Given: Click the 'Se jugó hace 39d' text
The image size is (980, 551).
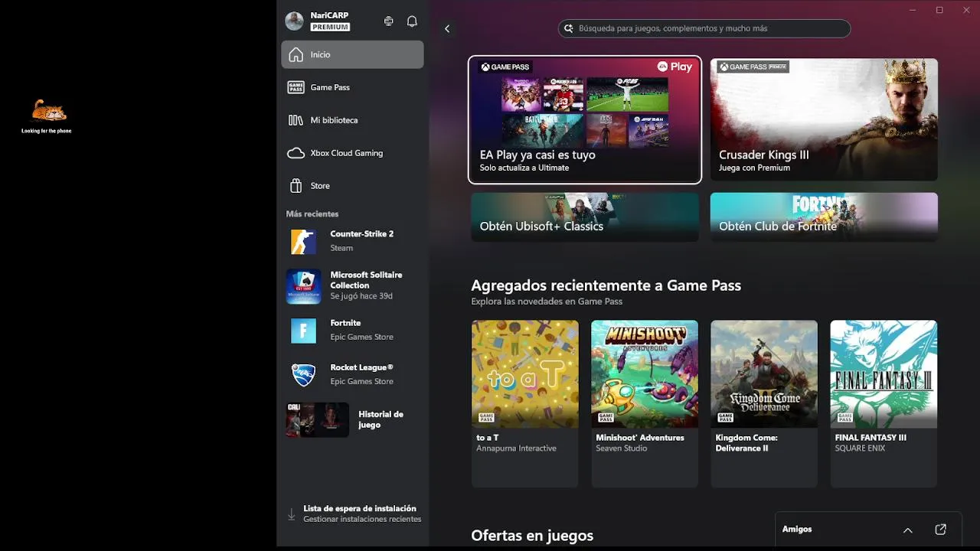Looking at the screenshot, I should (x=361, y=296).
